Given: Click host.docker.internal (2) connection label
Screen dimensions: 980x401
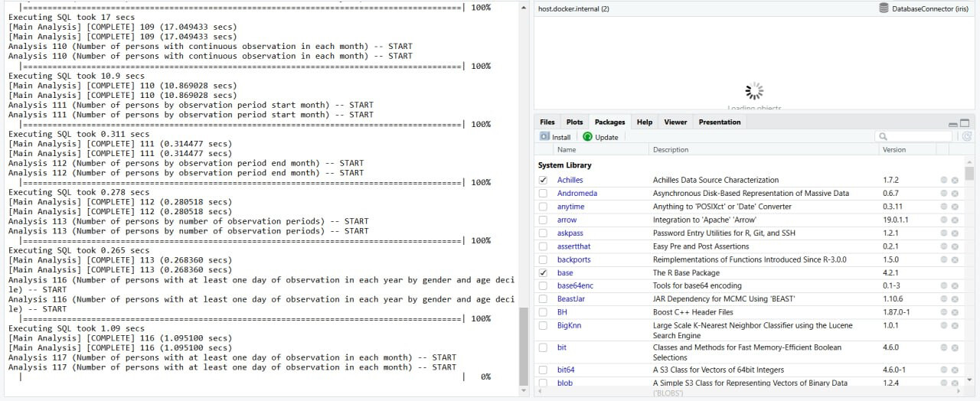Looking at the screenshot, I should 573,8.
